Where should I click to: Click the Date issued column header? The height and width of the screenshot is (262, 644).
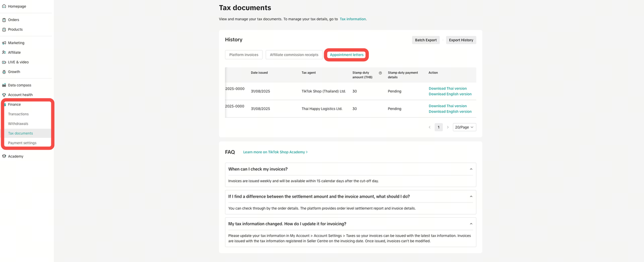(260, 73)
